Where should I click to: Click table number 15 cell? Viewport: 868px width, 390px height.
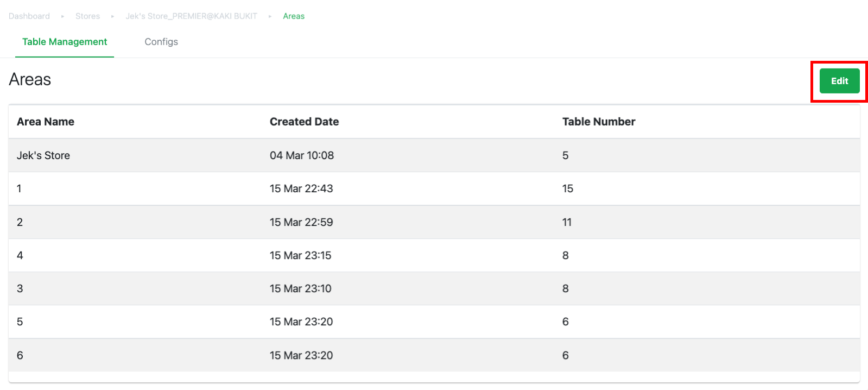(568, 188)
